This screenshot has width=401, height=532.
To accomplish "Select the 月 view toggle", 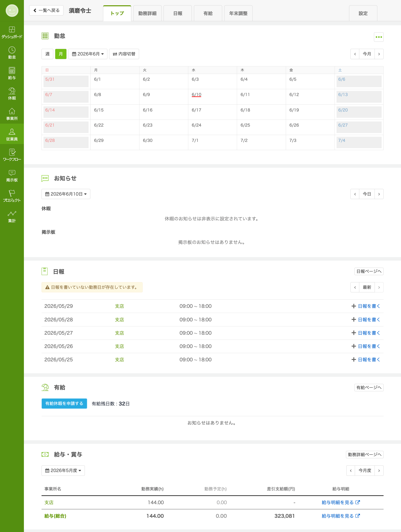I will [x=61, y=54].
